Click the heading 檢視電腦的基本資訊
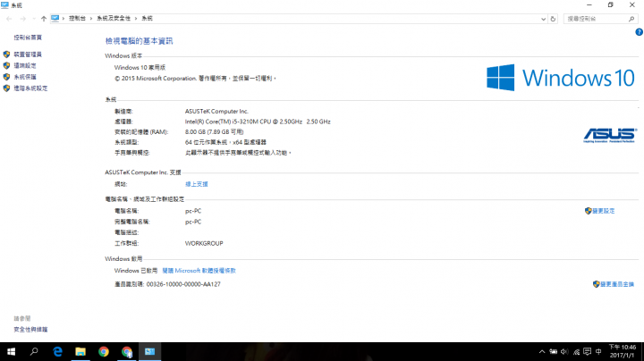Viewport: 644px width, 361px height. pos(140,41)
